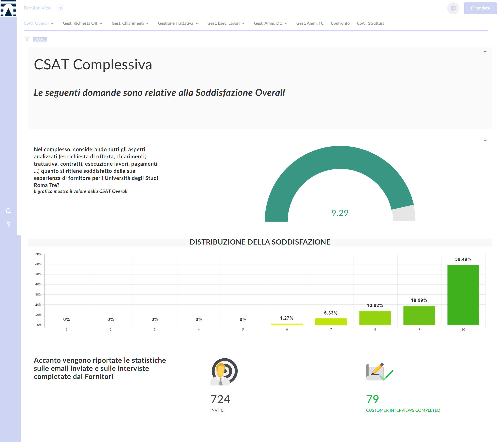Open ellipsis menu of CSAT Complessiva panel
Viewport: 504px width, 442px height.
(x=485, y=51)
